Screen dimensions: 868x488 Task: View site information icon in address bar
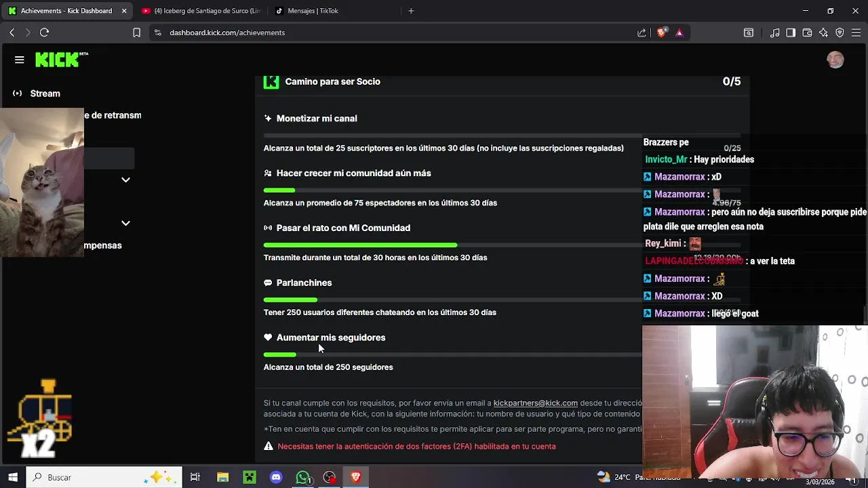[158, 32]
